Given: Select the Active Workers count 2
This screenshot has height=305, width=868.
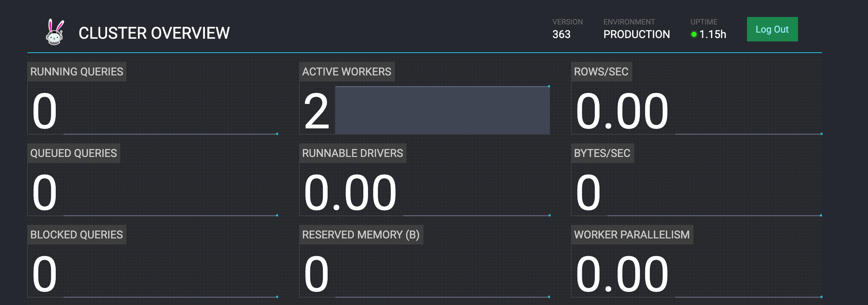Looking at the screenshot, I should pyautogui.click(x=316, y=112).
